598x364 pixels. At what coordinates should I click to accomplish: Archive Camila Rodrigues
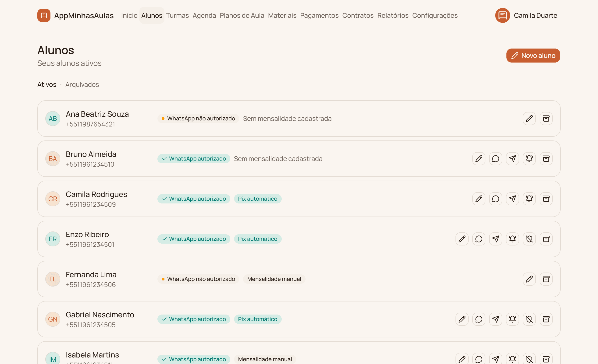click(x=546, y=199)
